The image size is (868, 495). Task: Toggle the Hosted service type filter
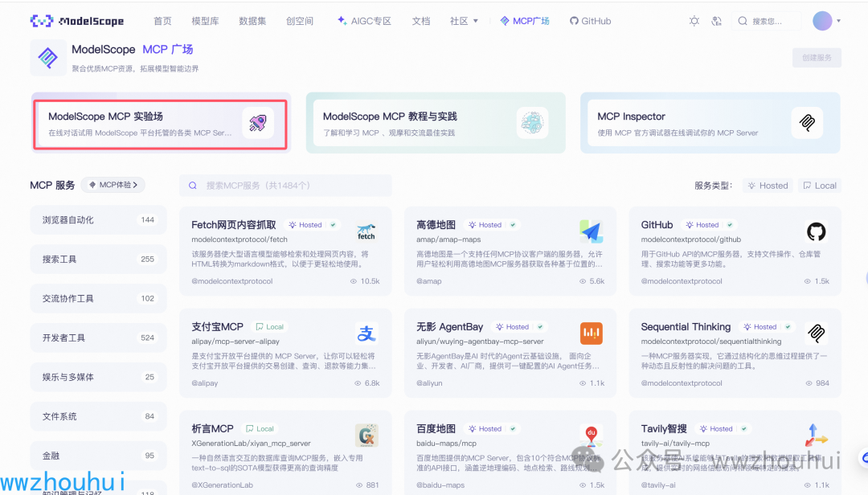(767, 185)
